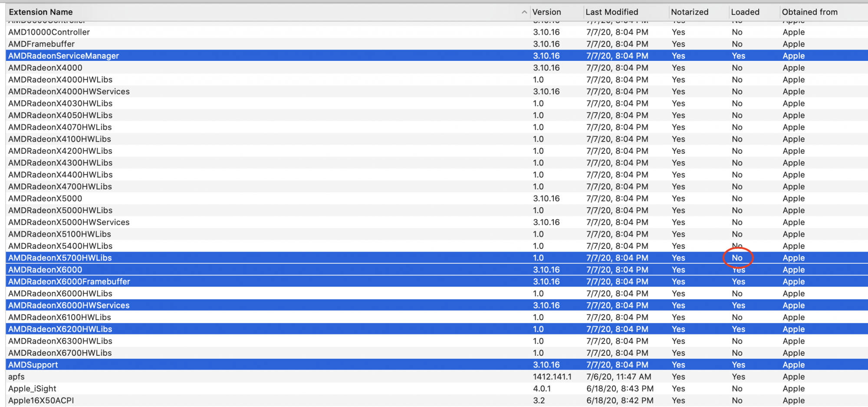Select AMDRadeonX4070HWLibs row

437,127
